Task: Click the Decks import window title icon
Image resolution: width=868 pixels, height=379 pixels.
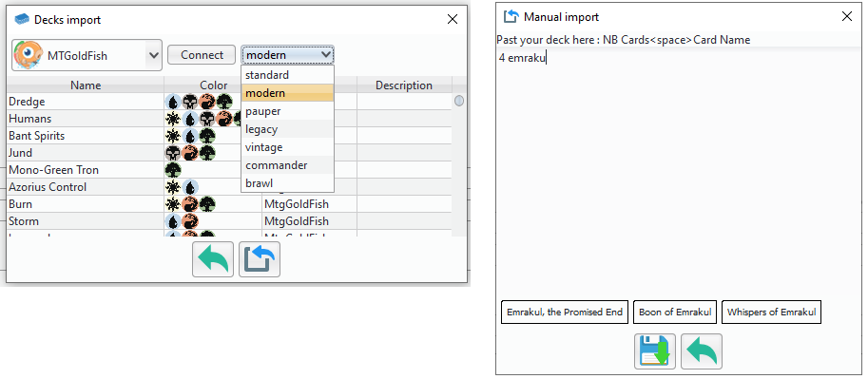Action: [x=22, y=19]
